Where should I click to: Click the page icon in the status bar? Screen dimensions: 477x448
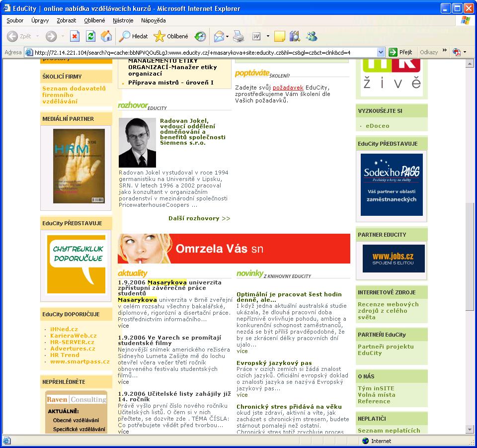(6, 441)
